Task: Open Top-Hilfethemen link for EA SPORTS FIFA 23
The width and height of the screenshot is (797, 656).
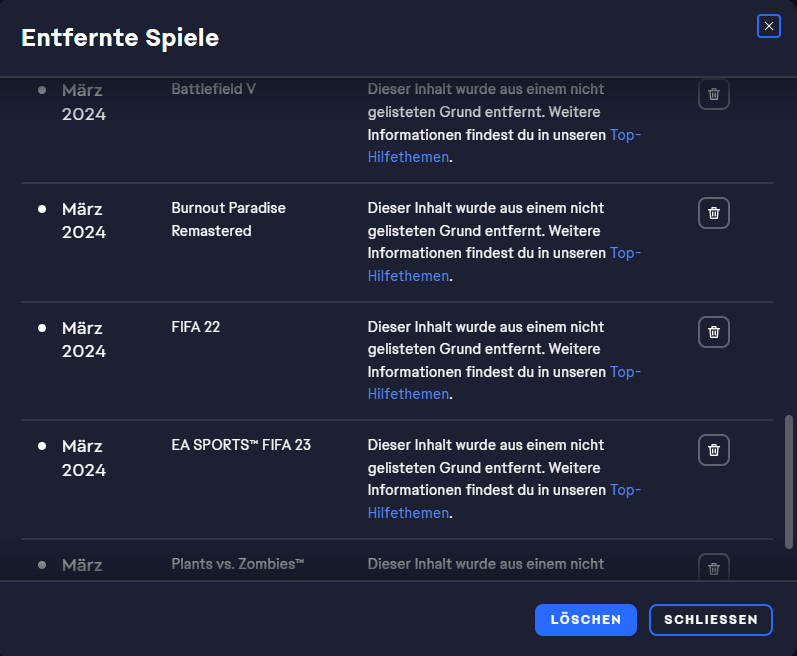Action: click(625, 490)
